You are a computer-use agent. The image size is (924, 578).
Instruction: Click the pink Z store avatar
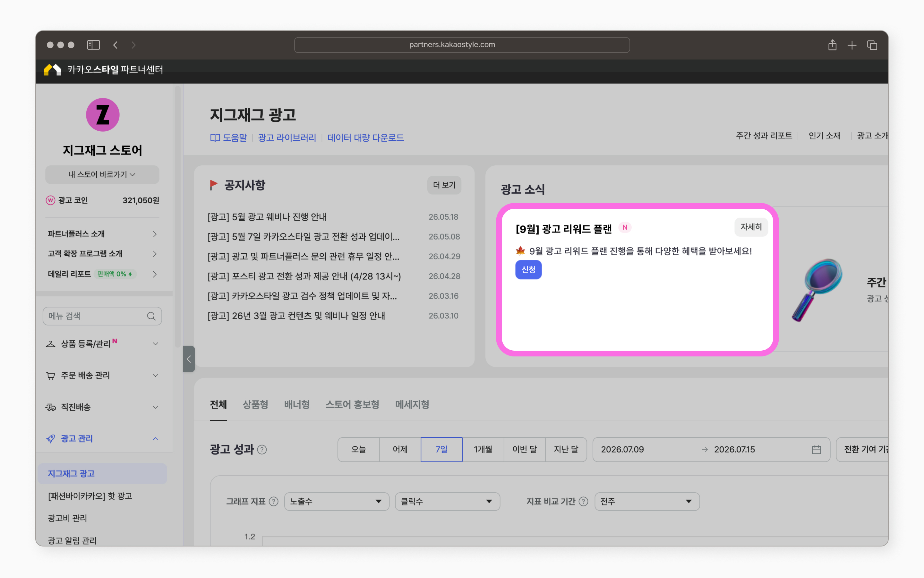click(x=102, y=115)
